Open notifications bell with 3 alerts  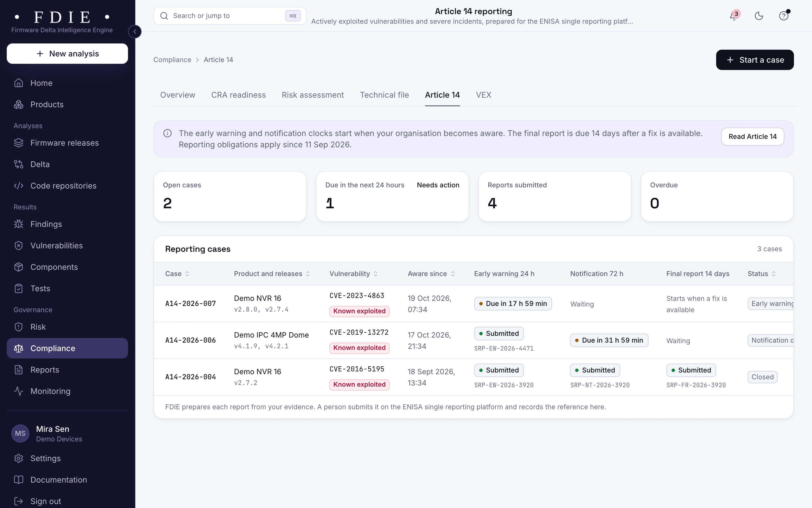click(734, 16)
